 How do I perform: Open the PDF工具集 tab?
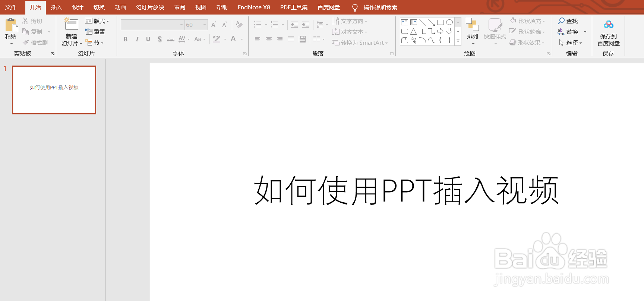pos(294,7)
